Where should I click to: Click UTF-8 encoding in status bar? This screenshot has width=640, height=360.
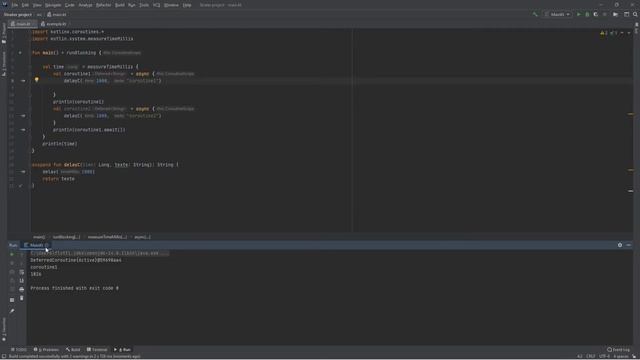coord(604,356)
